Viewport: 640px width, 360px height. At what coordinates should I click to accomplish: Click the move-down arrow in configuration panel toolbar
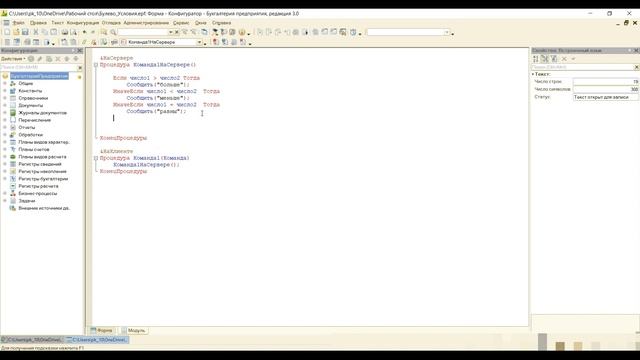coord(76,59)
